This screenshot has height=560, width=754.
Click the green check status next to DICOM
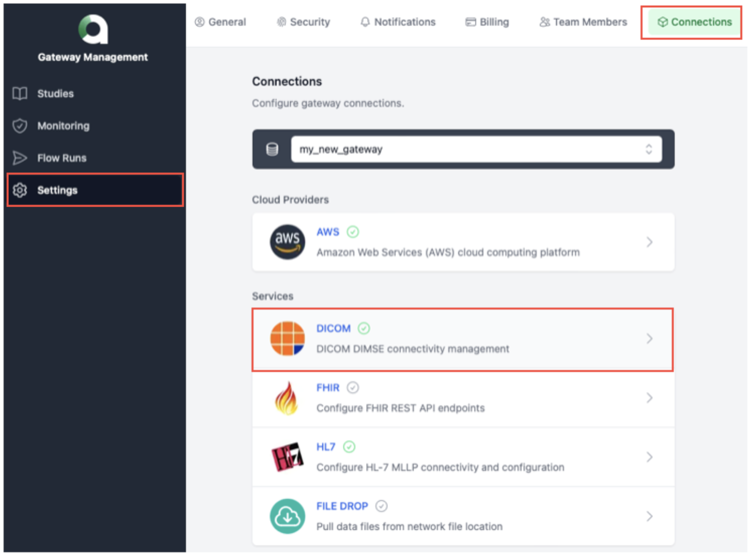click(x=364, y=328)
